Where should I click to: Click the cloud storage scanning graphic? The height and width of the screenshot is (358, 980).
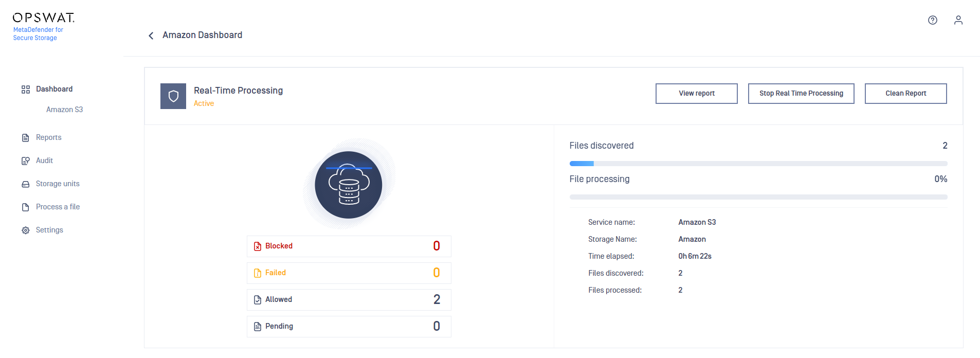pos(349,184)
